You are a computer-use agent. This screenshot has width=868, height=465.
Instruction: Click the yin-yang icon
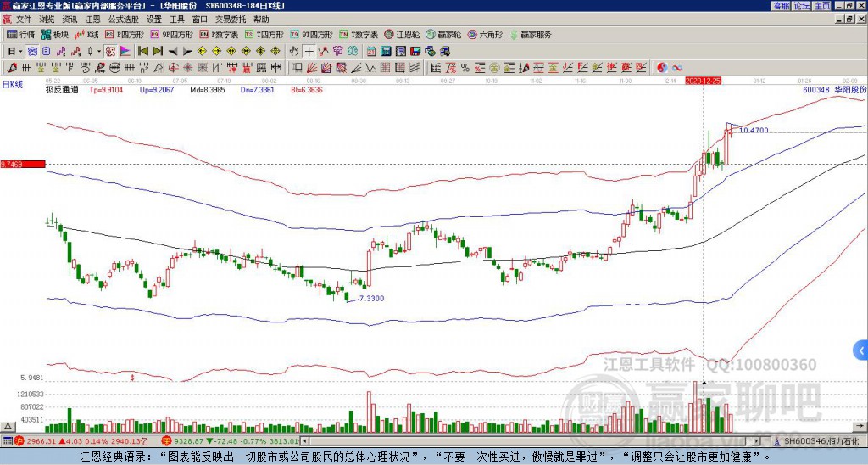(662, 68)
